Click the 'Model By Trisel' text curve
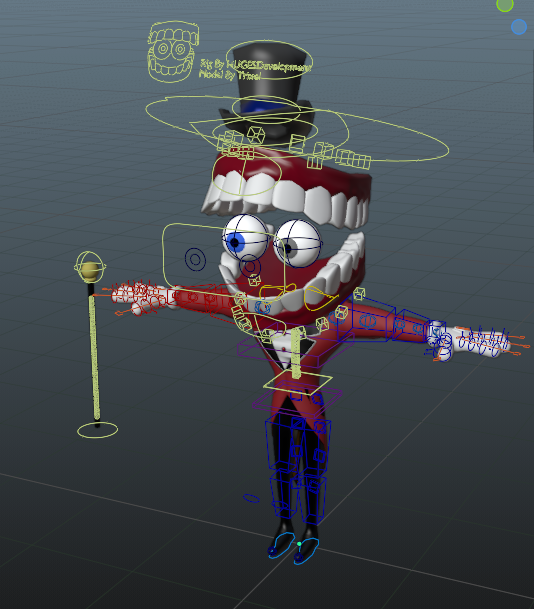This screenshot has width=534, height=609. coord(230,74)
